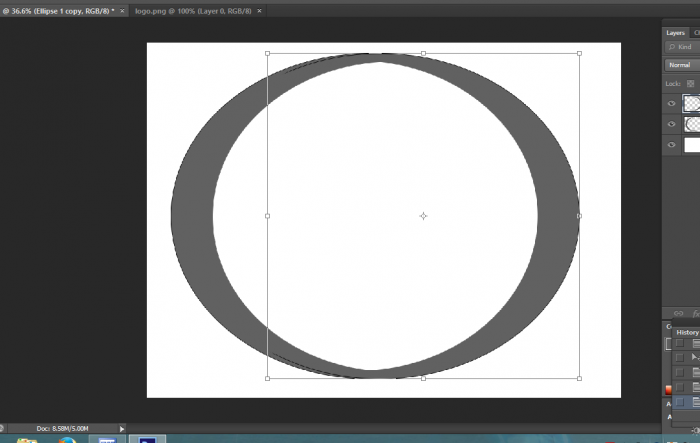
Task: Set history brush source beside arrow-icon state
Action: 679,358
